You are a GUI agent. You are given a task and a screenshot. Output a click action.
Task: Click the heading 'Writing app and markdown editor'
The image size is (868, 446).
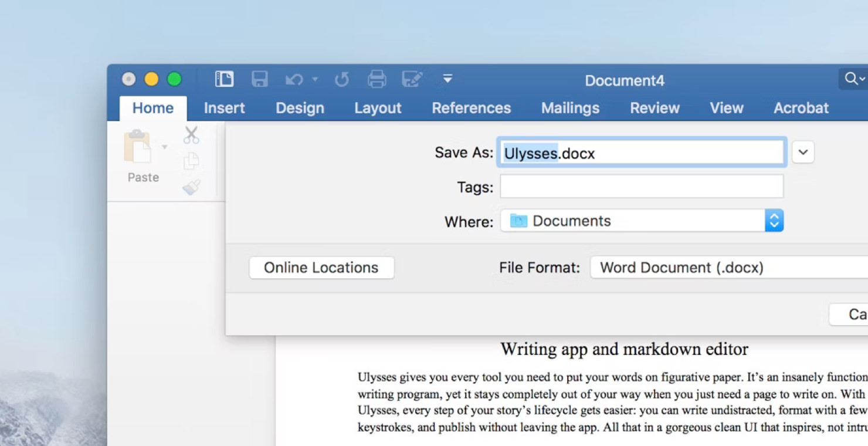[624, 349]
